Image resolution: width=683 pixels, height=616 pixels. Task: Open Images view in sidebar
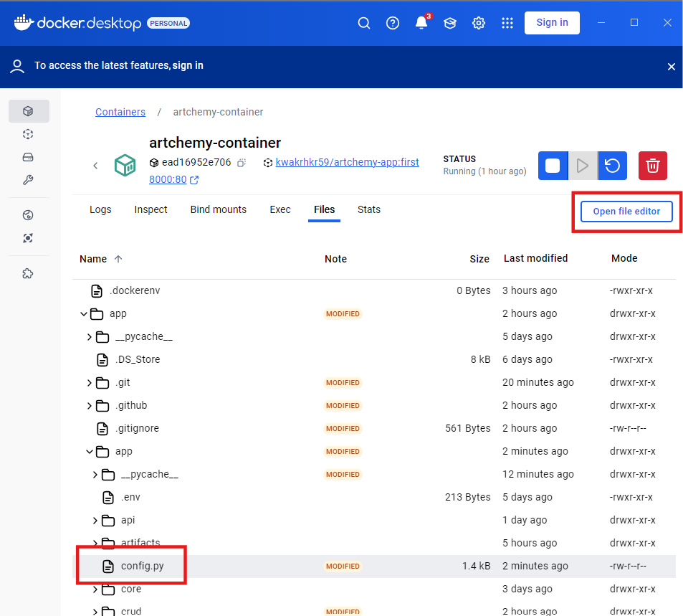tap(29, 134)
